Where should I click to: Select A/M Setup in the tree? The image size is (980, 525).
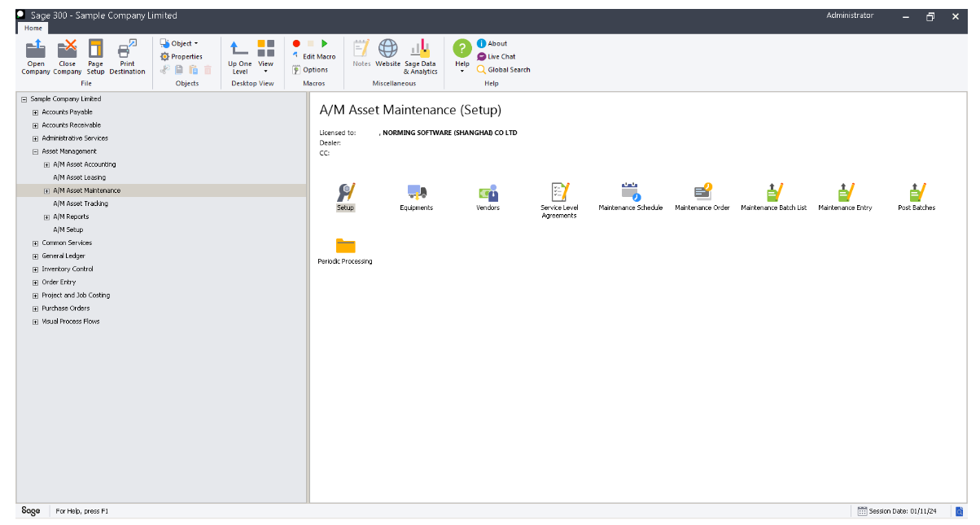click(x=68, y=230)
